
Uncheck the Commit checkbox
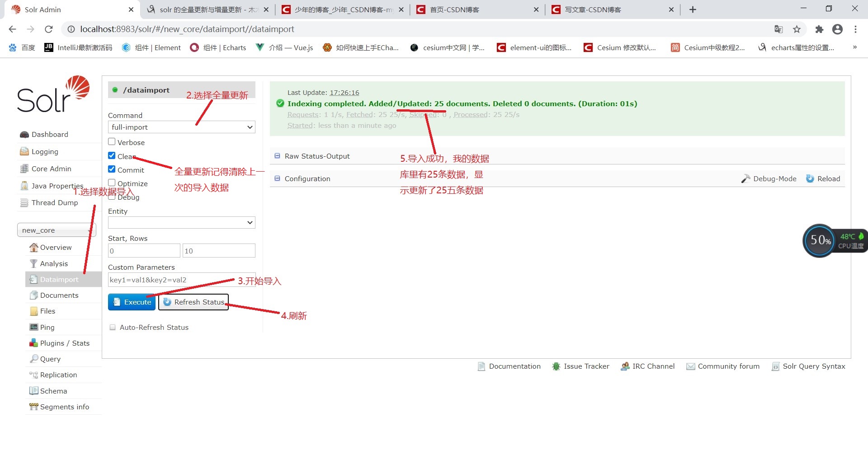pos(112,169)
